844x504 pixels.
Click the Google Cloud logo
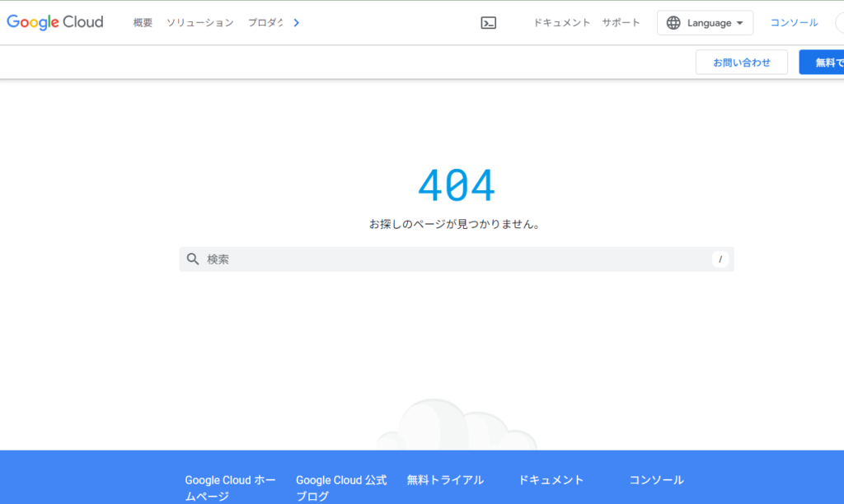click(55, 22)
